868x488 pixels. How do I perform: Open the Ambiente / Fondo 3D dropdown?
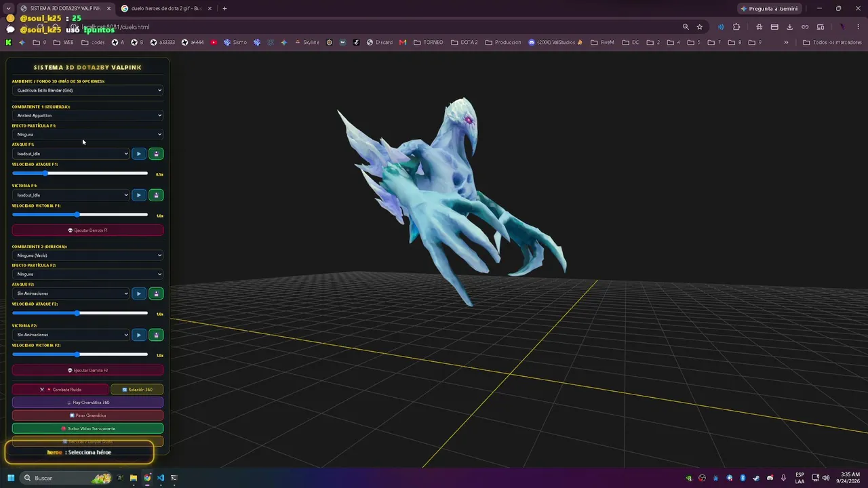[x=87, y=90]
